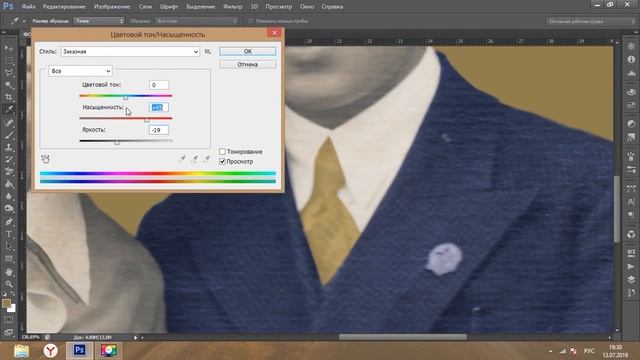Change the screen mode

(x=9, y=332)
